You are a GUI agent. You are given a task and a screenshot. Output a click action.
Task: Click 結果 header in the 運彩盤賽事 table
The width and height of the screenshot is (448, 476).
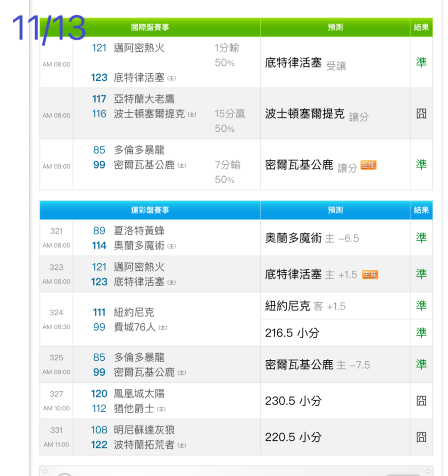421,210
